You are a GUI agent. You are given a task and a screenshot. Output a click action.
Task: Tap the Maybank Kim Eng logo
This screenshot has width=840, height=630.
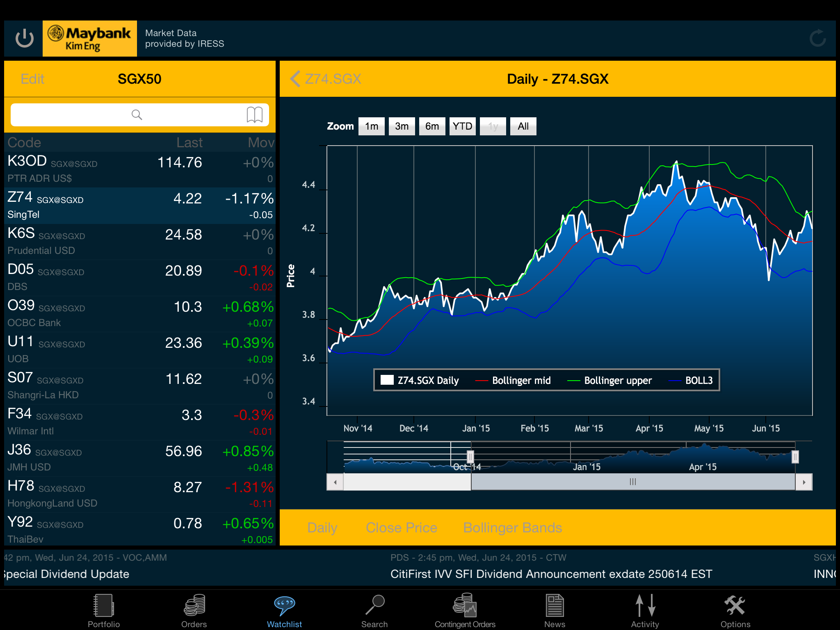(x=89, y=39)
